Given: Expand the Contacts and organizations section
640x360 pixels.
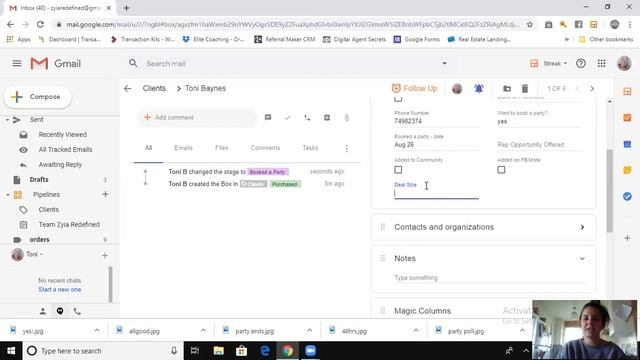Looking at the screenshot, I should (582, 227).
